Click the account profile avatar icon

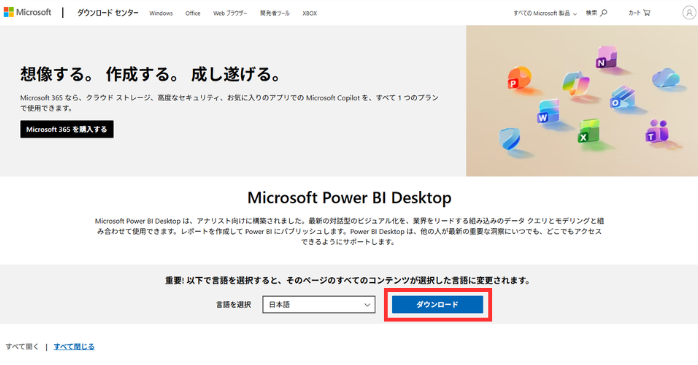pos(689,13)
